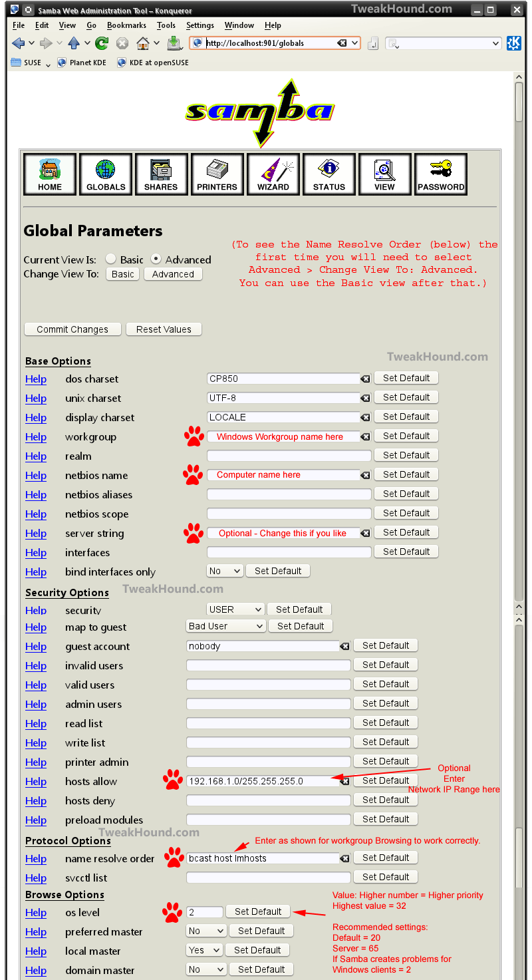Clear the netbios name field
The height and width of the screenshot is (980, 532).
(365, 476)
